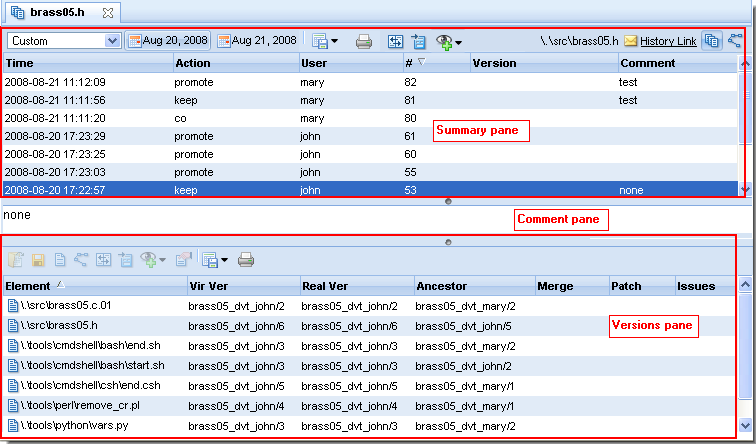The image size is (756, 444).
Task: Click the print icon in summary toolbar
Action: click(365, 41)
